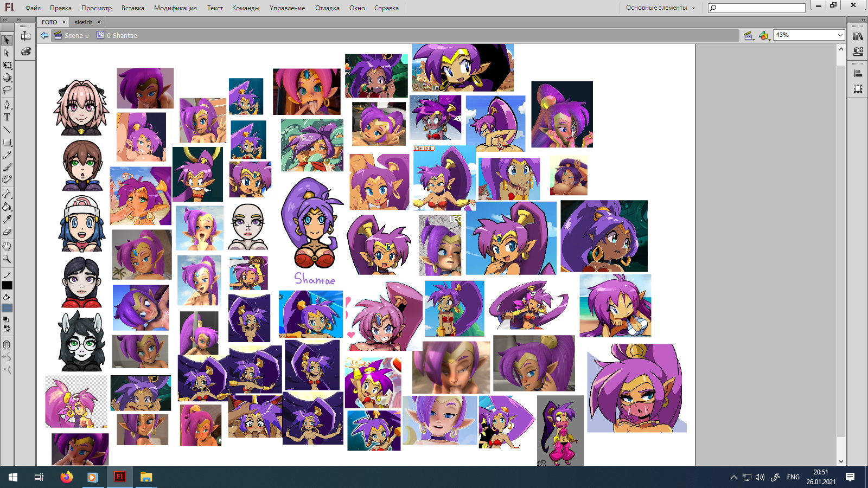Screen dimensions: 868x488
Task: Collapse the right panel dock arrows
Action: (863, 20)
